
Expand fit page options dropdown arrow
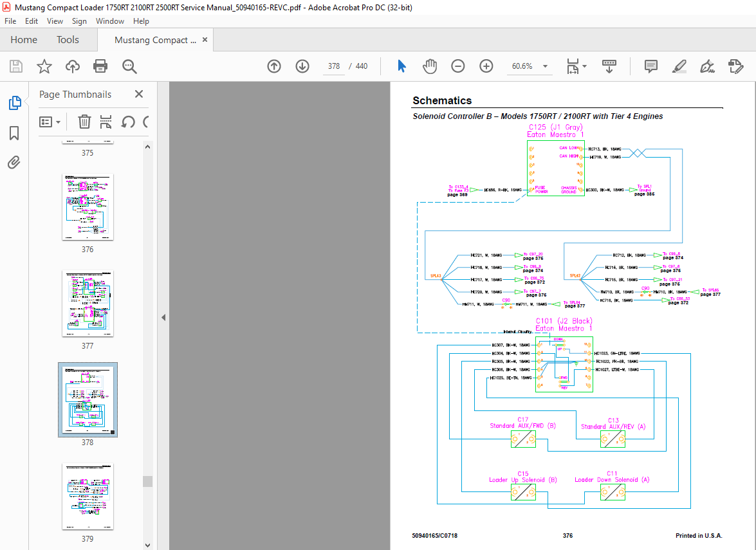tap(584, 66)
